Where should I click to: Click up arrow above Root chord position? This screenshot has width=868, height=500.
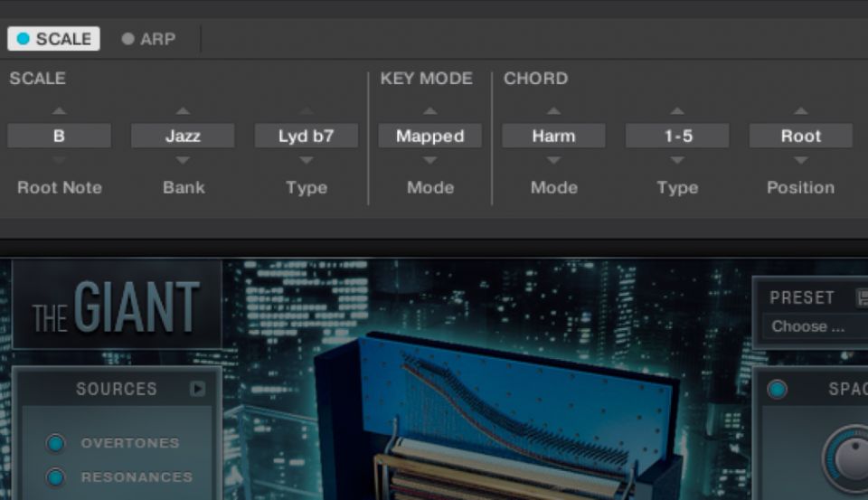coord(800,111)
